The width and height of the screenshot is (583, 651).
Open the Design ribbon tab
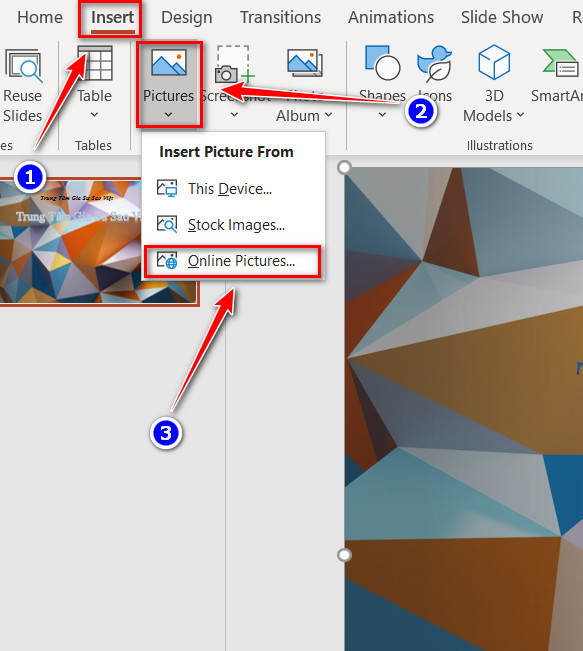[186, 17]
